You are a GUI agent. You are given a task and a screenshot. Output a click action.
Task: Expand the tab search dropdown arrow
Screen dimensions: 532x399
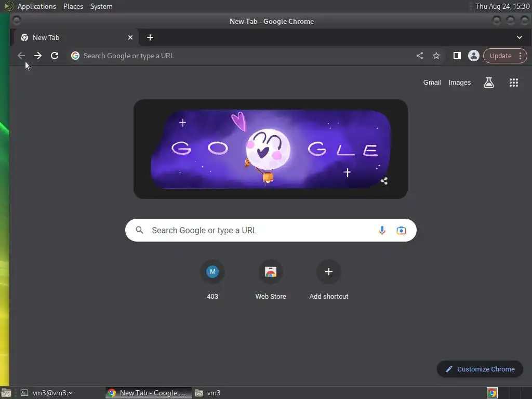pyautogui.click(x=520, y=37)
